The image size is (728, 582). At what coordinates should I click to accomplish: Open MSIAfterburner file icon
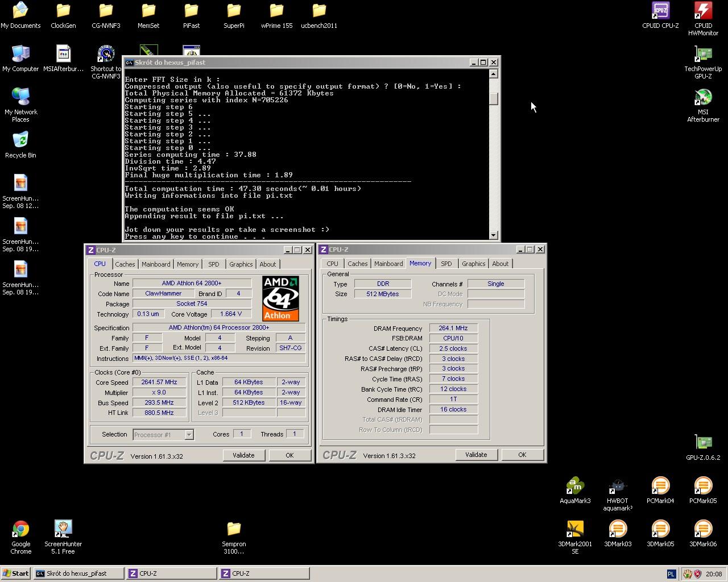[63, 58]
